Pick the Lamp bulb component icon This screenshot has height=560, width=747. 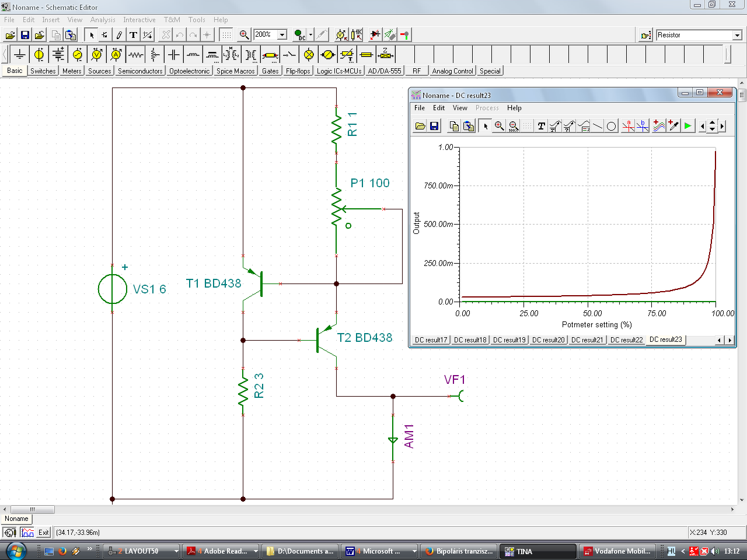click(x=309, y=55)
